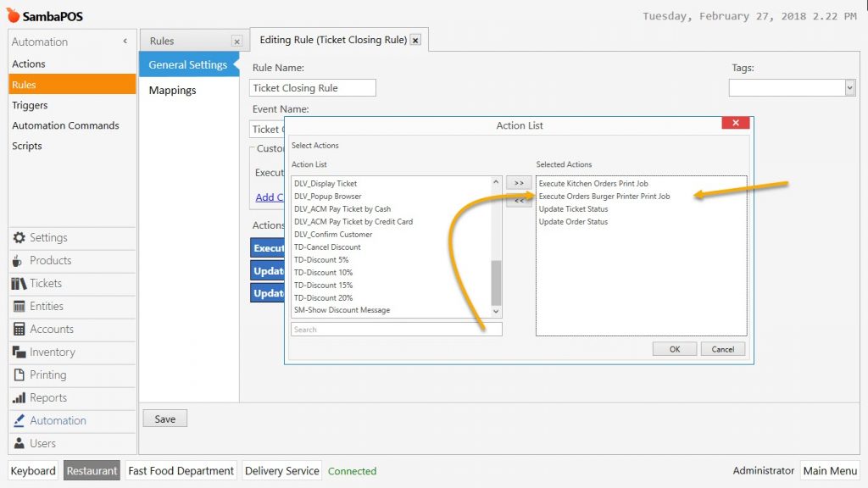The width and height of the screenshot is (868, 488).
Task: Click the >> add action button
Action: [519, 183]
